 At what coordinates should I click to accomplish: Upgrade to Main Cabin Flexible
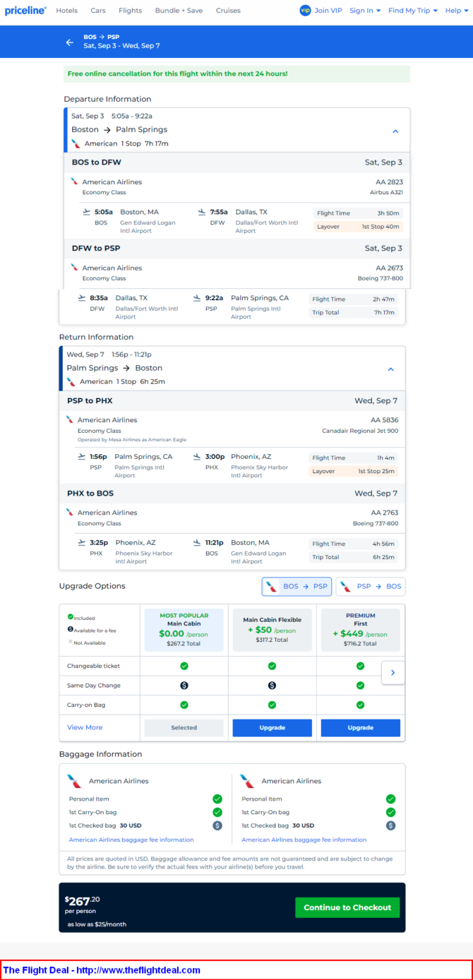point(272,727)
